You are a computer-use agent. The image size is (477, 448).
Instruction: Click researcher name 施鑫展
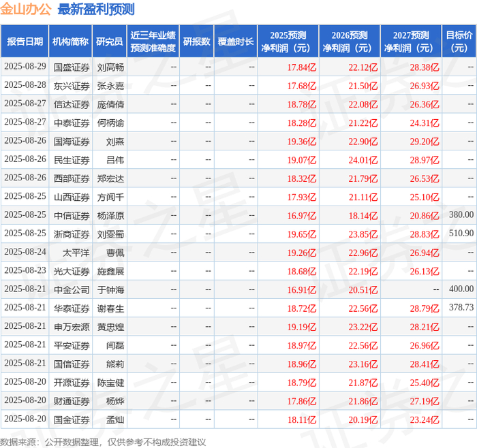110,271
